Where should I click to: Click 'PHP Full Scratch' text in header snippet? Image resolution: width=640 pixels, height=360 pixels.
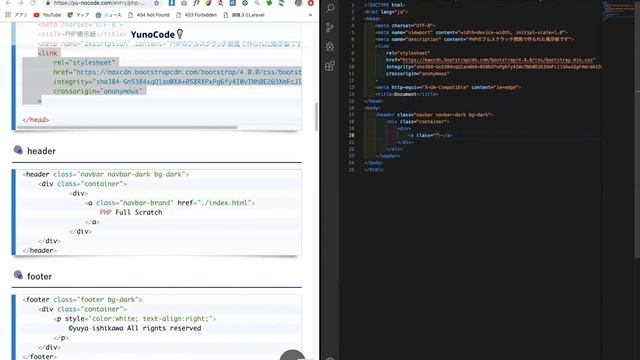coord(131,212)
